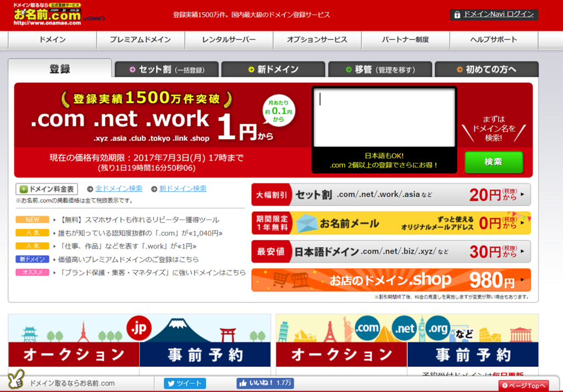Open the プレミアムドメイン menu

click(140, 40)
